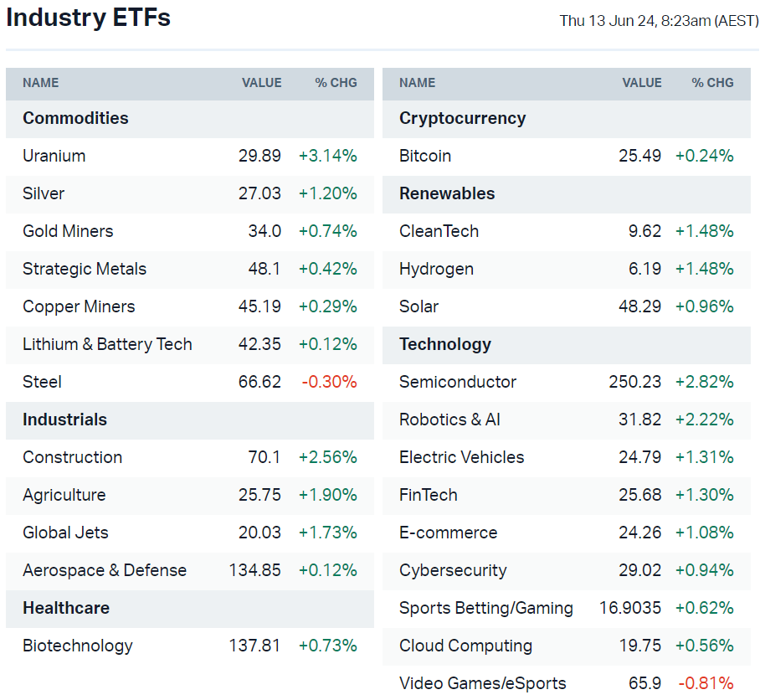Viewport: 765px width, 700px height.
Task: Sort left table by VALUE header
Action: [261, 83]
